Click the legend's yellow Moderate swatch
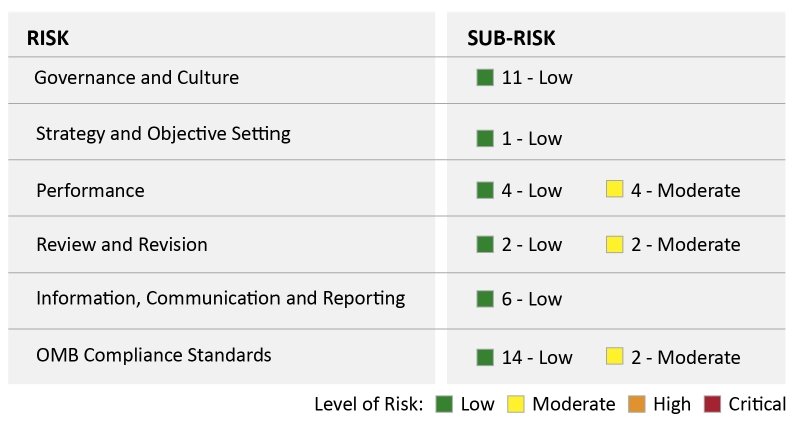Screen dimensions: 800x424 515,404
